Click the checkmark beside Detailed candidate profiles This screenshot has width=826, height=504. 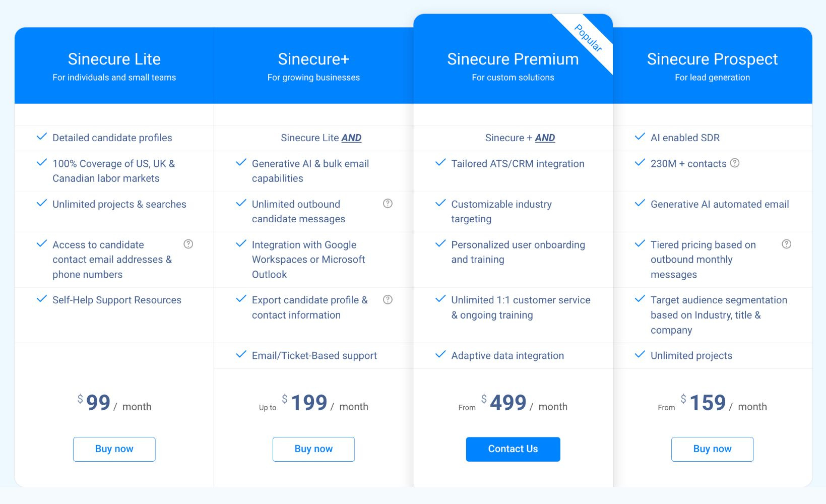[41, 137]
